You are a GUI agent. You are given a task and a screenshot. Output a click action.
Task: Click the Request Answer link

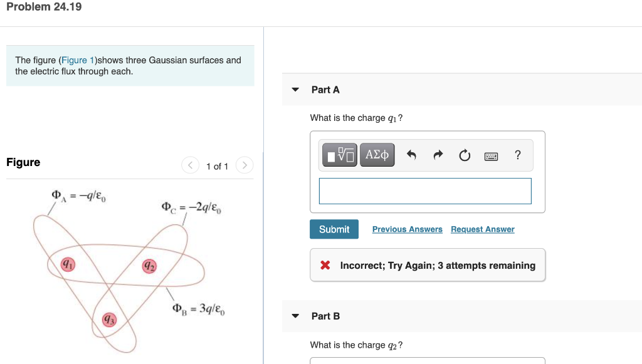482,229
